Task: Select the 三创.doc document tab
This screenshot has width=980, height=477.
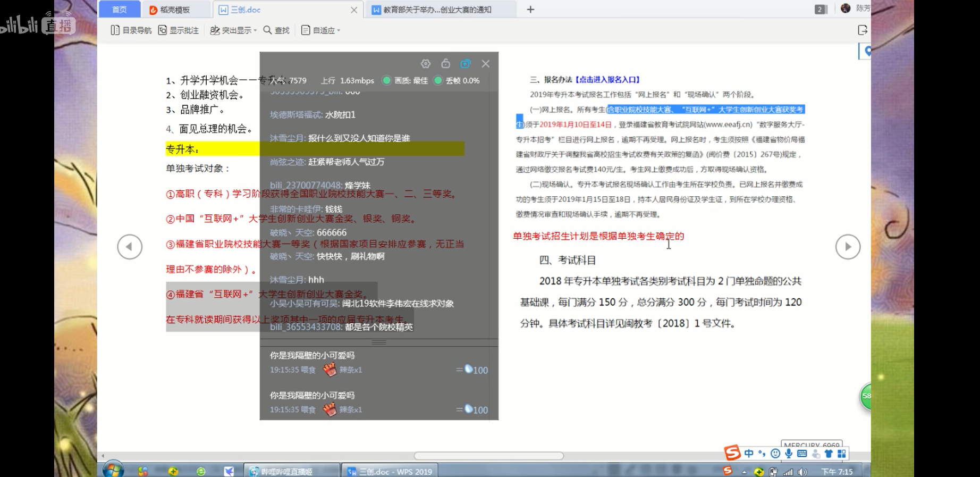Action: coord(246,10)
